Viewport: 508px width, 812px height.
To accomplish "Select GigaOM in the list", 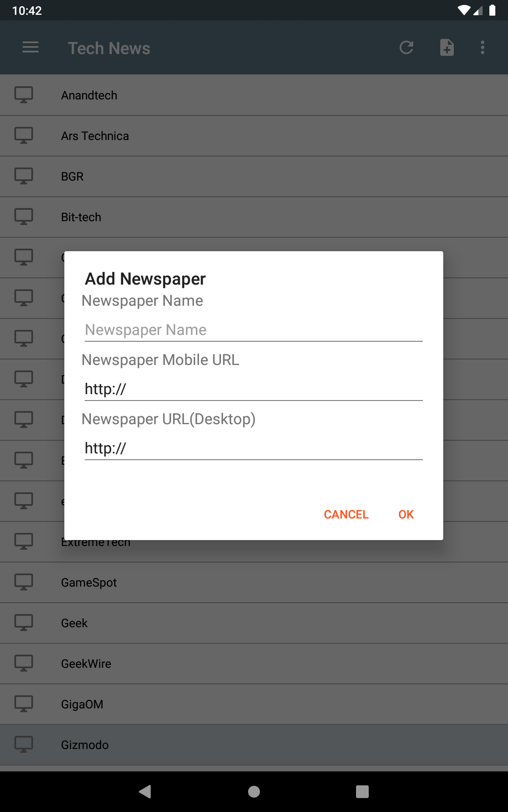I will pos(254,704).
